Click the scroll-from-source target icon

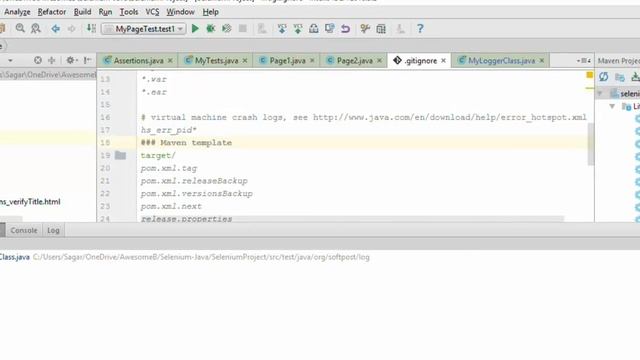point(38,60)
